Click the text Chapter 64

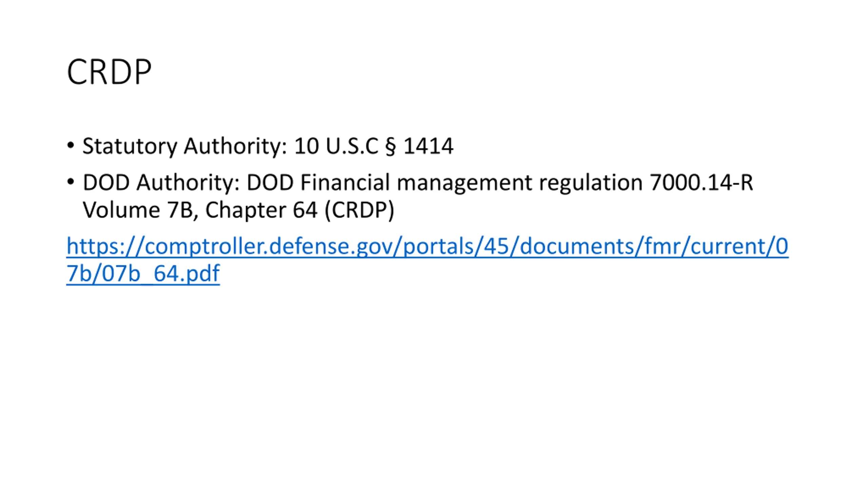(x=261, y=210)
